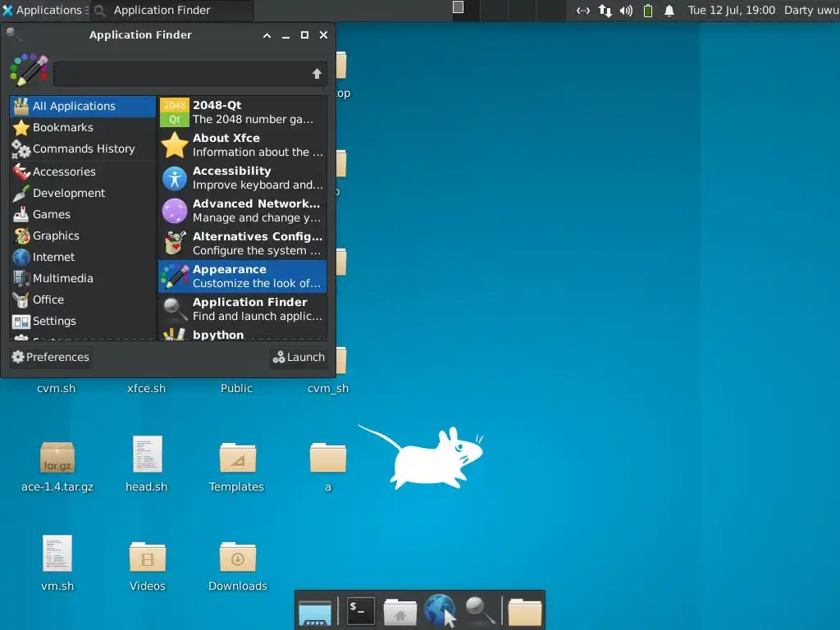Click the Appearance app icon in list
Viewport: 840px width, 630px height.
coord(175,276)
